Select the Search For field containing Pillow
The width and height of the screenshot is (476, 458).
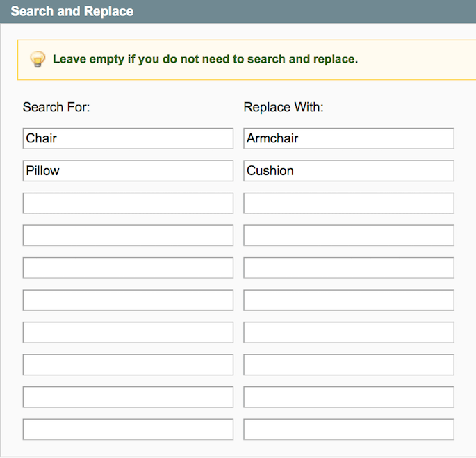128,171
